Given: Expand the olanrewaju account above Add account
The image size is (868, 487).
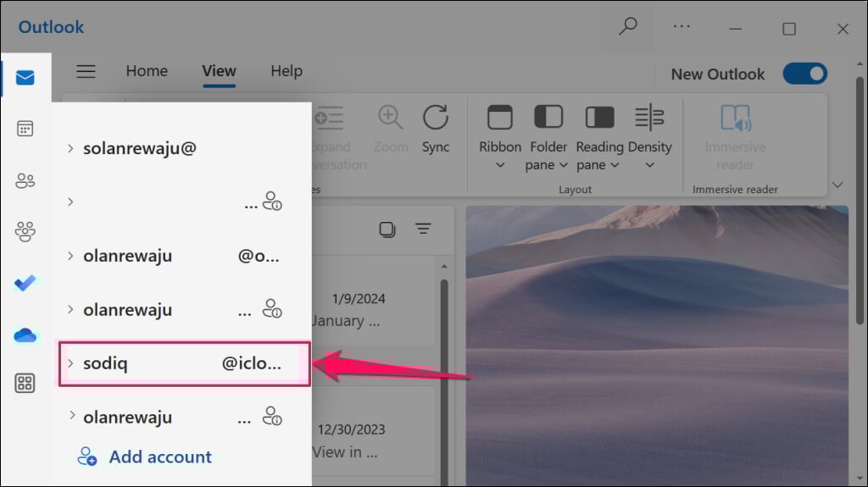Looking at the screenshot, I should [71, 415].
